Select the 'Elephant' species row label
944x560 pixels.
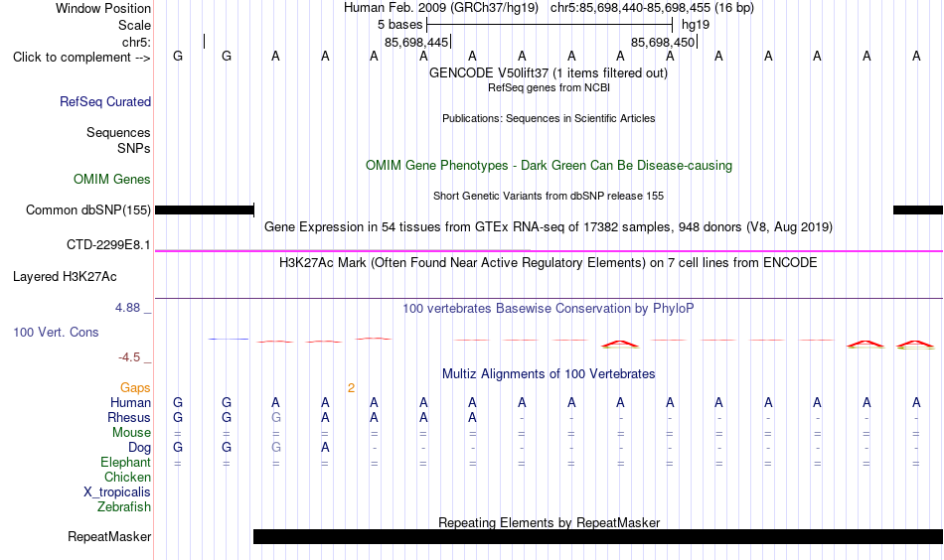(x=125, y=462)
